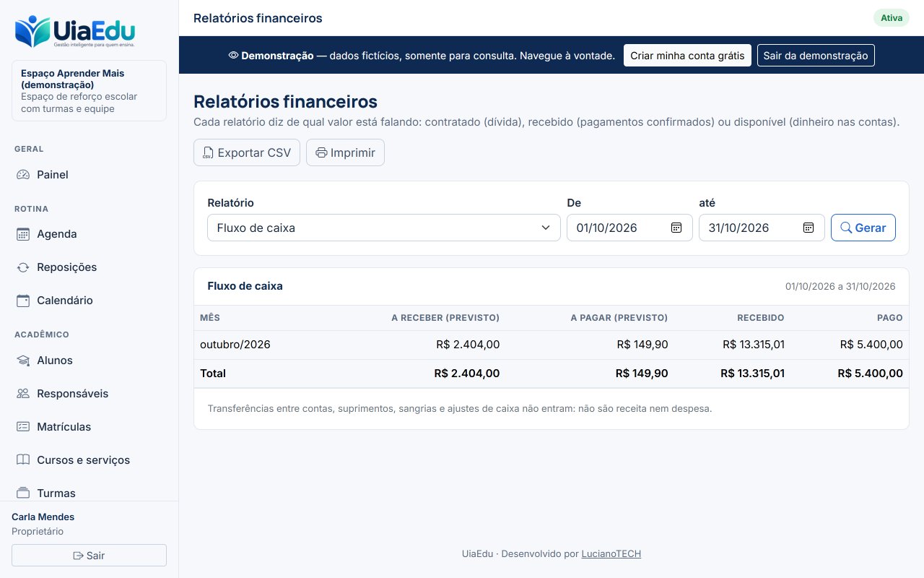Click the até date field 31/10/2026

[x=762, y=228]
